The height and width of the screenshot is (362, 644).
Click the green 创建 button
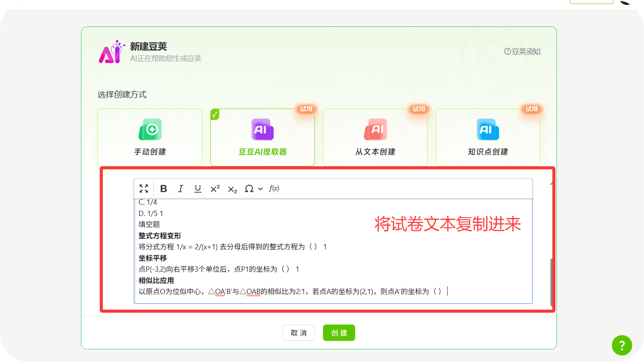(x=339, y=333)
